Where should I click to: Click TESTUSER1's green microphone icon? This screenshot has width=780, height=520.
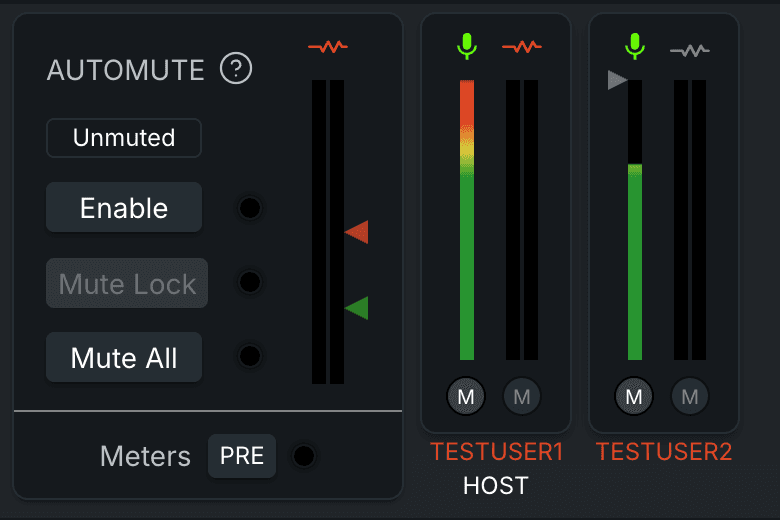tap(467, 46)
